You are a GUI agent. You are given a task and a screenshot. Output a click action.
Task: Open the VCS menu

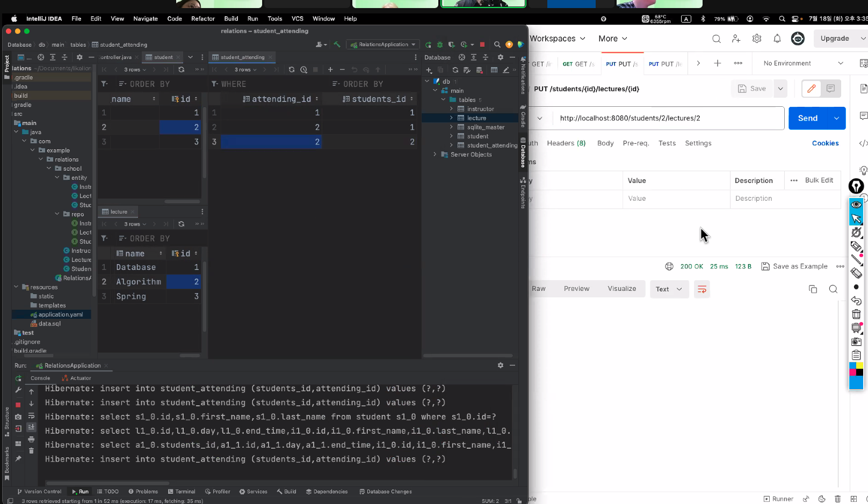(298, 18)
